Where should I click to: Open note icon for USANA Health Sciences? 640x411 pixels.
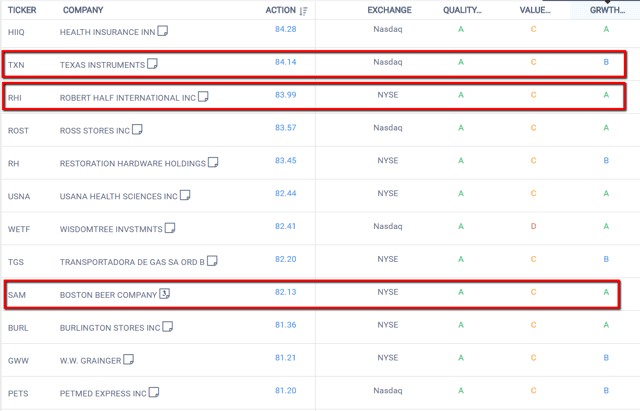[185, 195]
